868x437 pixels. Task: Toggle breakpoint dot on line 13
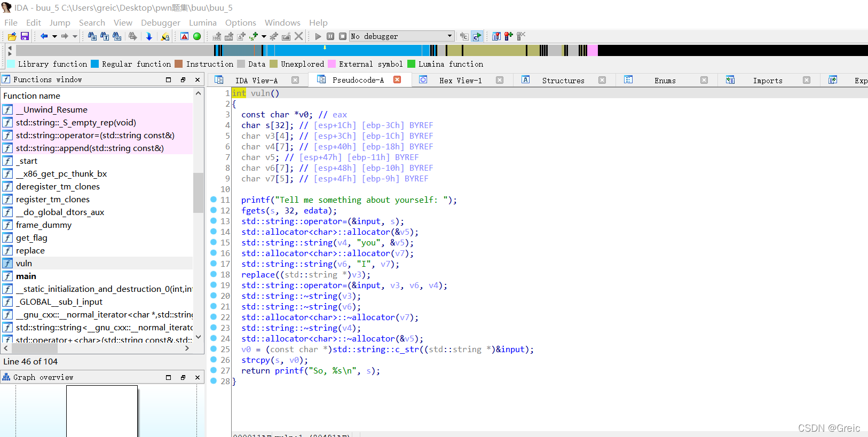pos(214,221)
